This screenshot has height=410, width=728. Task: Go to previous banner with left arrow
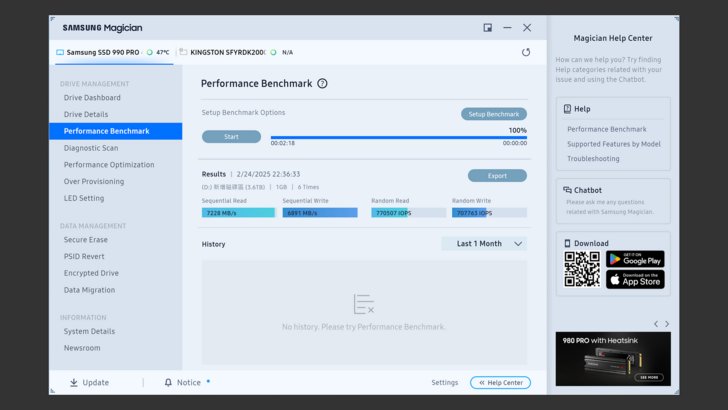656,324
